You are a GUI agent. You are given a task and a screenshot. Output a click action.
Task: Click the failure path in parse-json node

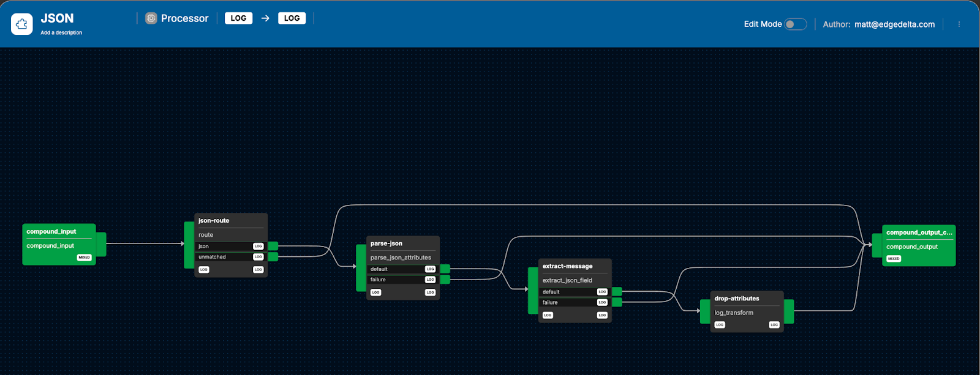378,280
